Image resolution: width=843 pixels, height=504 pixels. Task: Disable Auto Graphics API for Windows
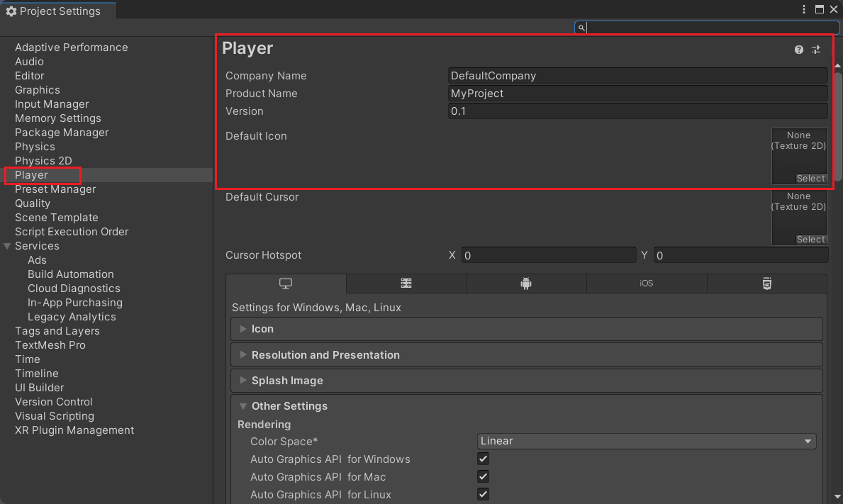click(483, 459)
